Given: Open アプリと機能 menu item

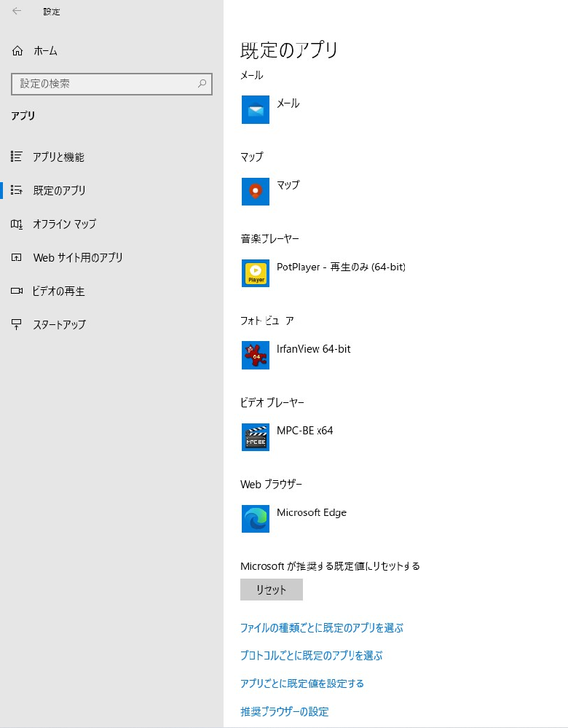Looking at the screenshot, I should coord(58,157).
